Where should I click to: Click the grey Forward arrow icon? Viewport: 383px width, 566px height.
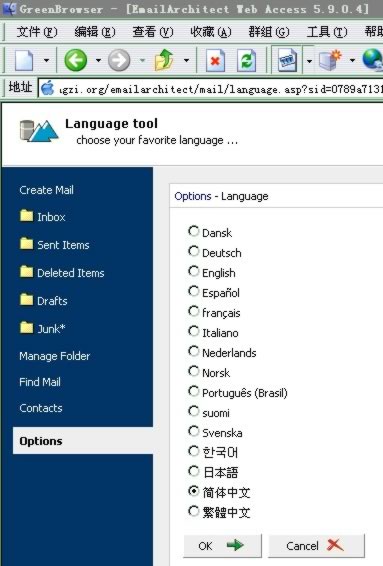[119, 60]
